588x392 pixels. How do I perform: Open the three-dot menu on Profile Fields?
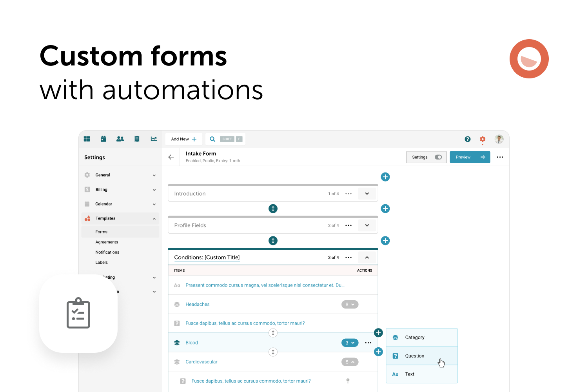coord(348,225)
